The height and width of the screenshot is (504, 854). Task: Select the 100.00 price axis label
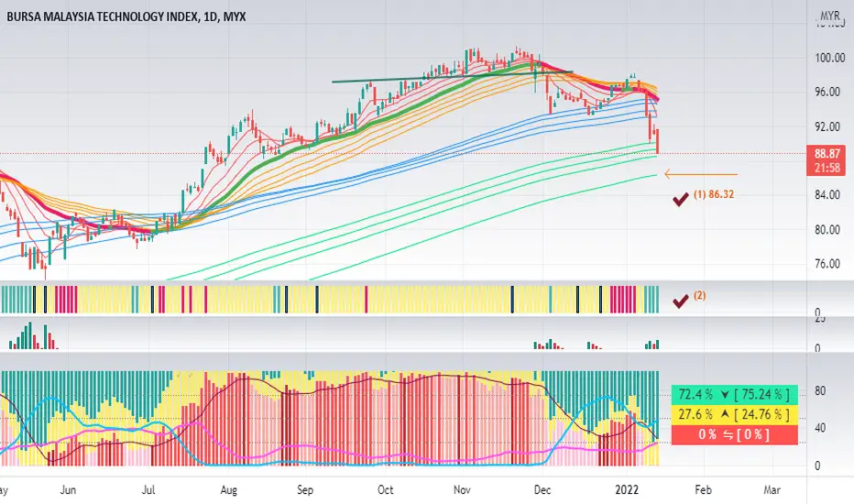[x=829, y=58]
